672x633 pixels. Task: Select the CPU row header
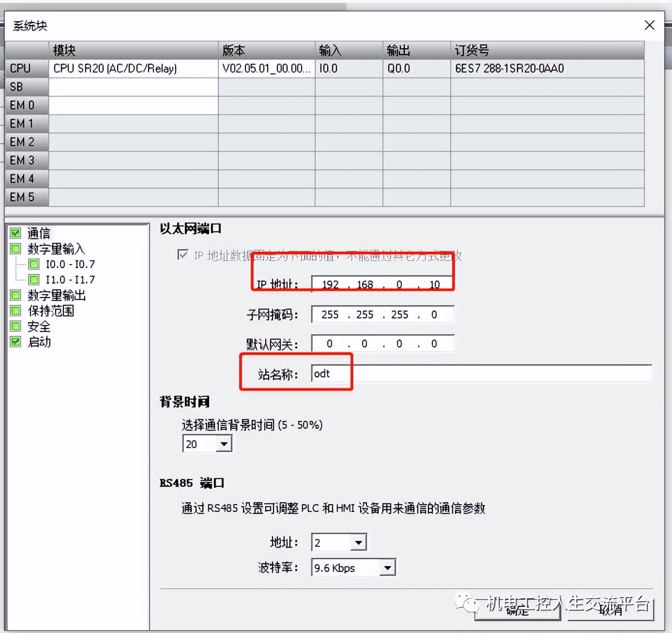pyautogui.click(x=27, y=69)
